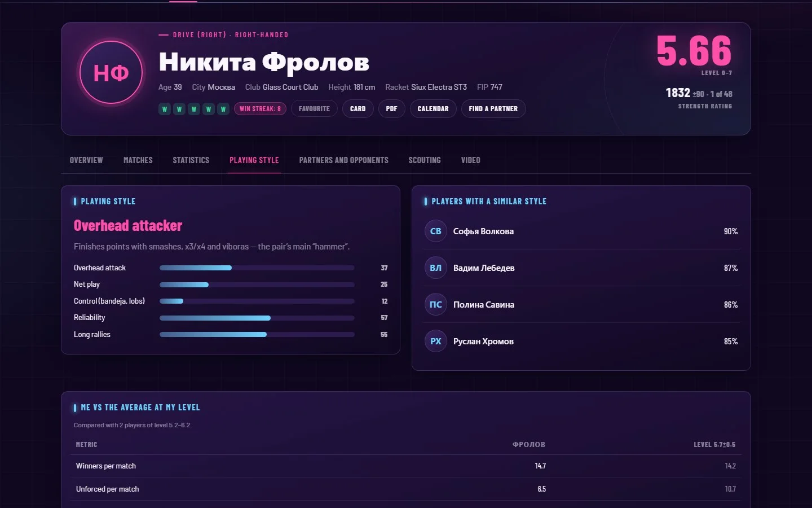812x508 pixels.
Task: Click the 5.66 level rating
Action: pos(694,51)
